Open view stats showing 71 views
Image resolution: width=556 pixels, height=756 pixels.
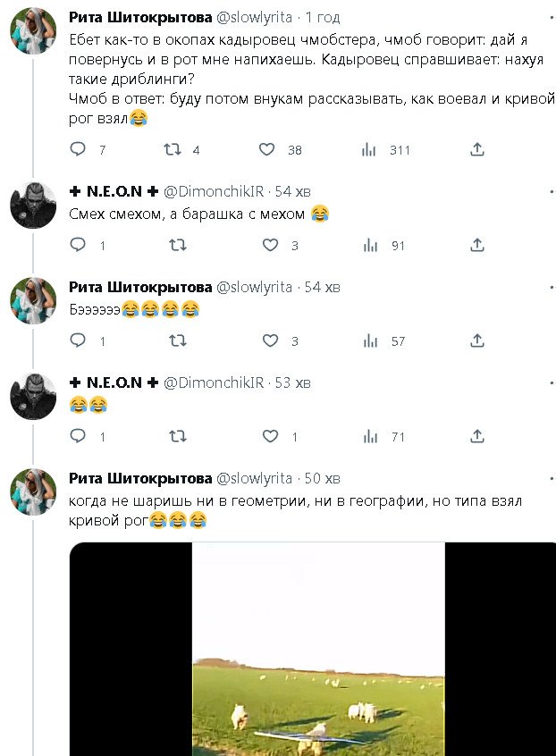pyautogui.click(x=368, y=436)
